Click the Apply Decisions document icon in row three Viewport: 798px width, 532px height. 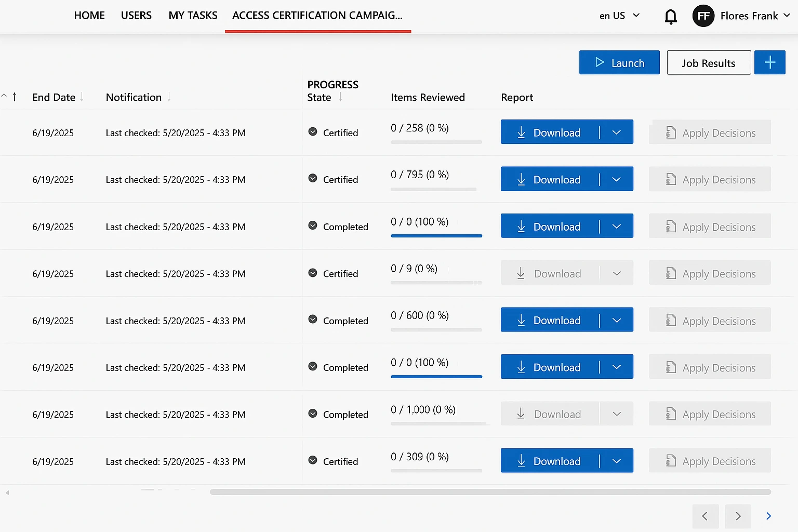[670, 227]
